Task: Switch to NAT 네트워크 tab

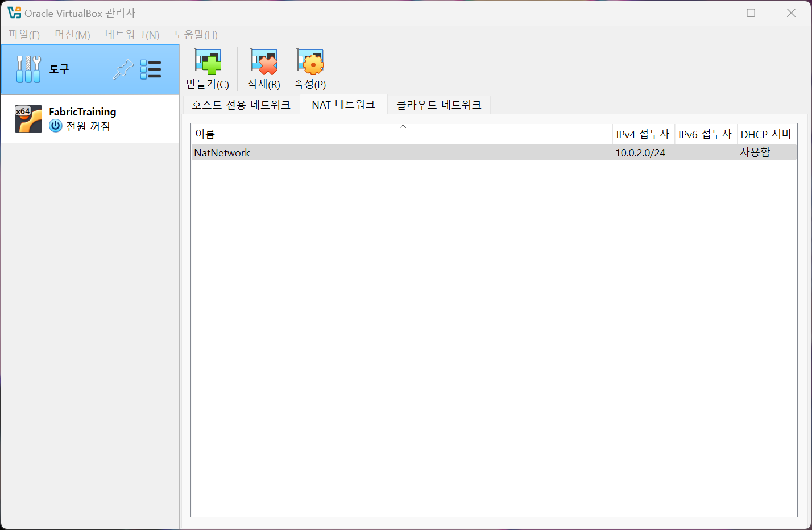Action: pos(343,105)
